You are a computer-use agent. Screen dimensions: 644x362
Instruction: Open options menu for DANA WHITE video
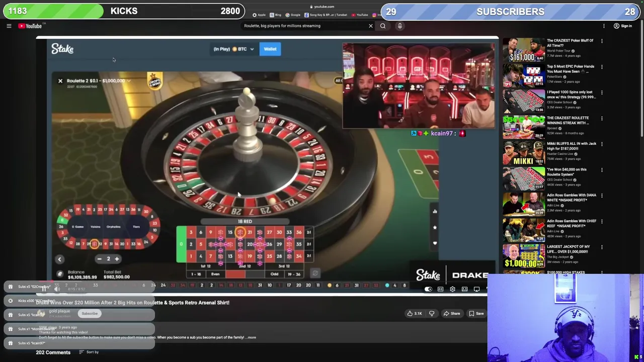tap(602, 196)
